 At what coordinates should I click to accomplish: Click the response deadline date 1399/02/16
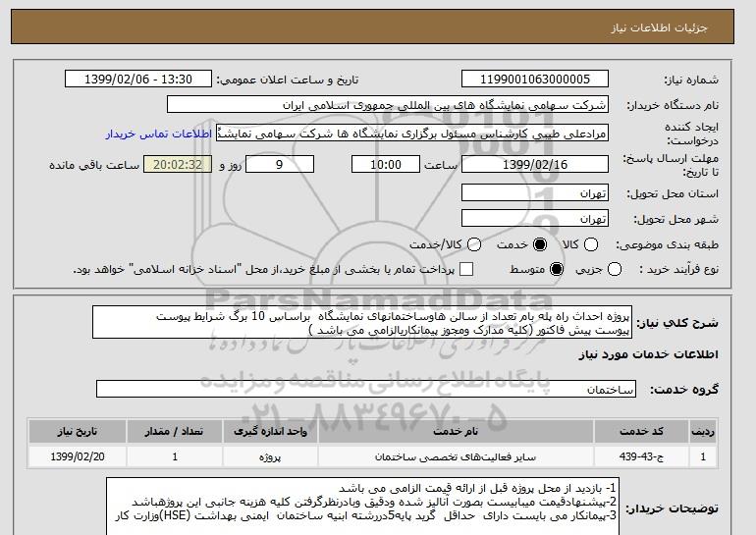(535, 164)
